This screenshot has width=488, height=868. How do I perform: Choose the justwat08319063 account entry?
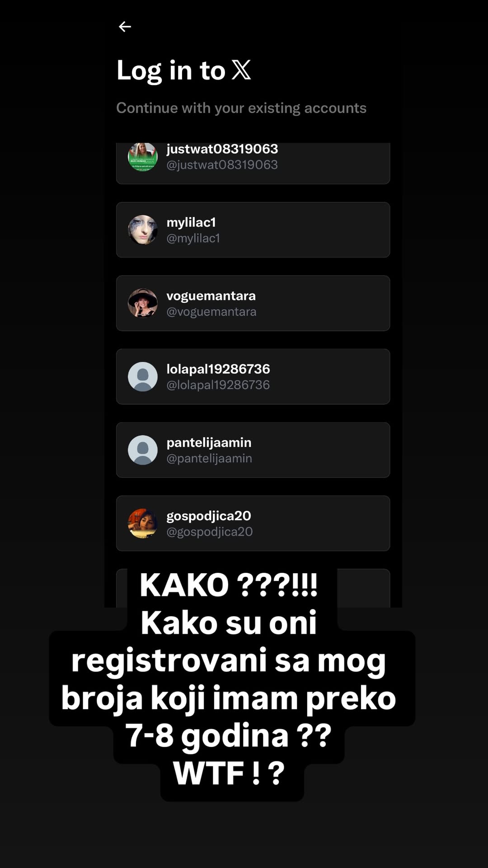[253, 163]
